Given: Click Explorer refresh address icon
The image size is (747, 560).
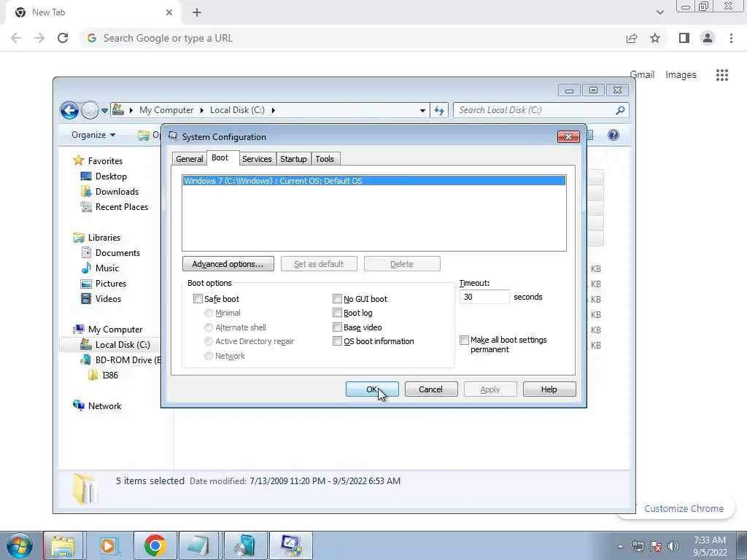Looking at the screenshot, I should [x=438, y=111].
